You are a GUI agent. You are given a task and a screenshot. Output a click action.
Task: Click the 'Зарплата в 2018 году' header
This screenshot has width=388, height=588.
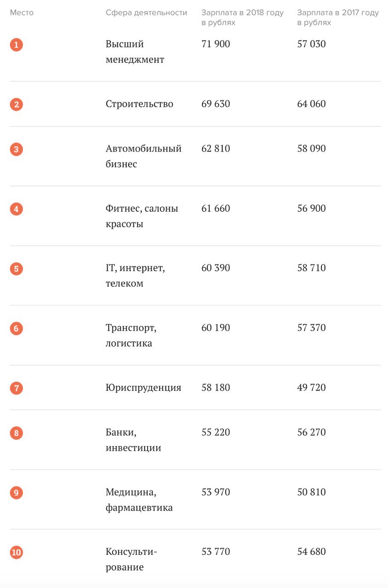pos(242,17)
